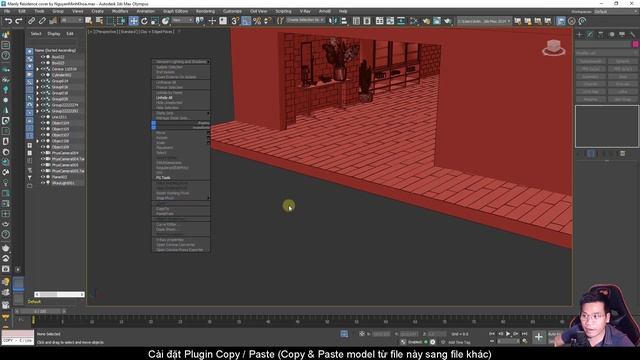640x360 pixels.
Task: Open the Workspaces Default dropdown
Action: [x=616, y=11]
